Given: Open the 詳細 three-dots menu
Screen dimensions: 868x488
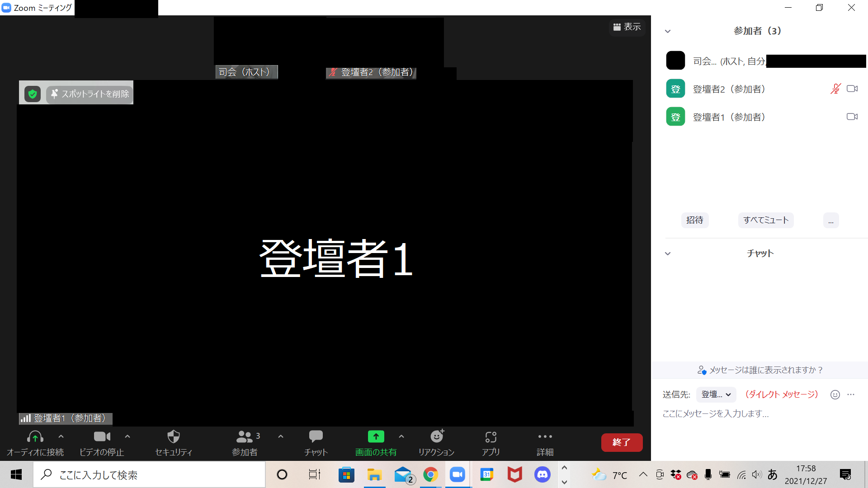Looking at the screenshot, I should click(x=545, y=437).
